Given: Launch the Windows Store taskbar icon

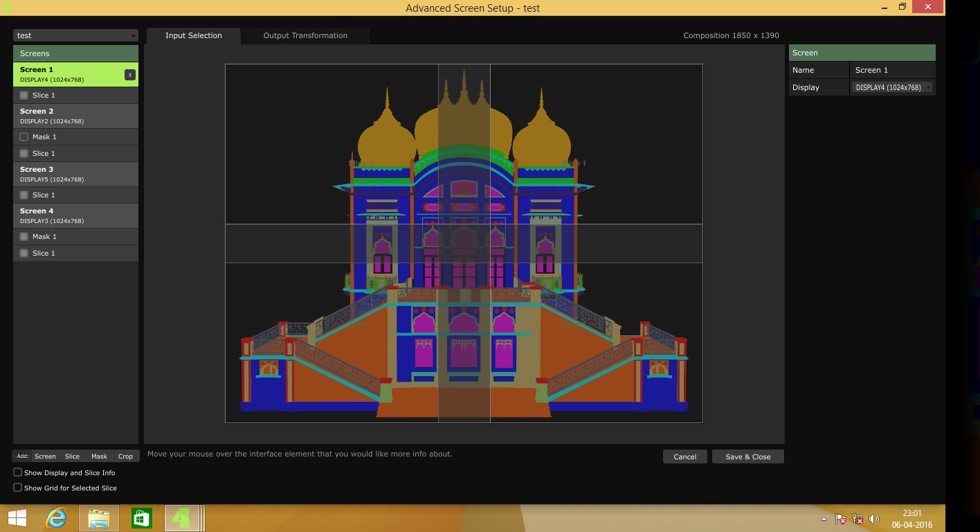Looking at the screenshot, I should (x=141, y=518).
